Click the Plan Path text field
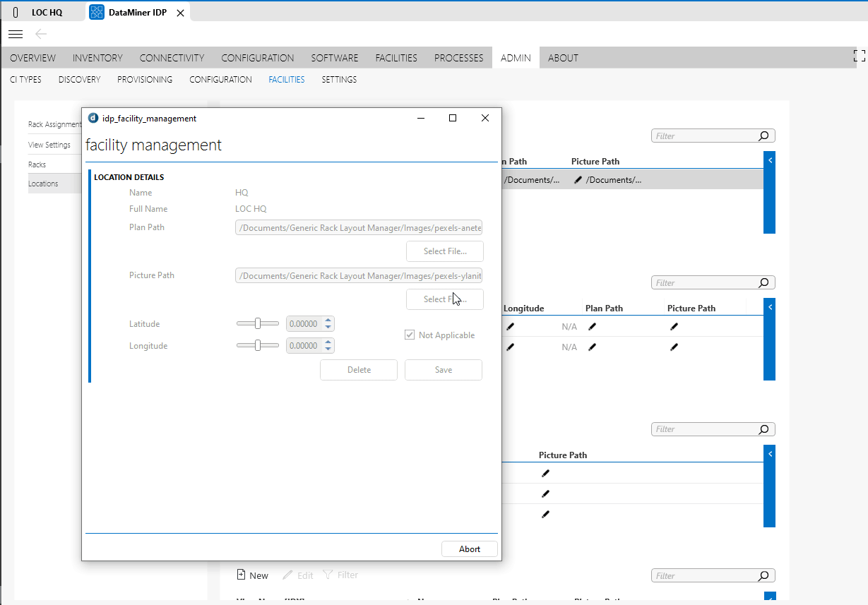 coord(359,228)
